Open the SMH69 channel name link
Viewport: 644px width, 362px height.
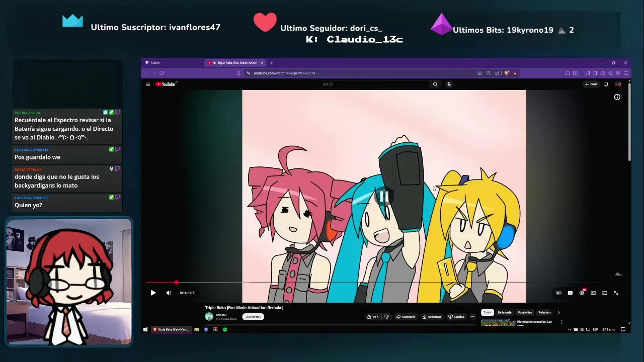tap(221, 315)
